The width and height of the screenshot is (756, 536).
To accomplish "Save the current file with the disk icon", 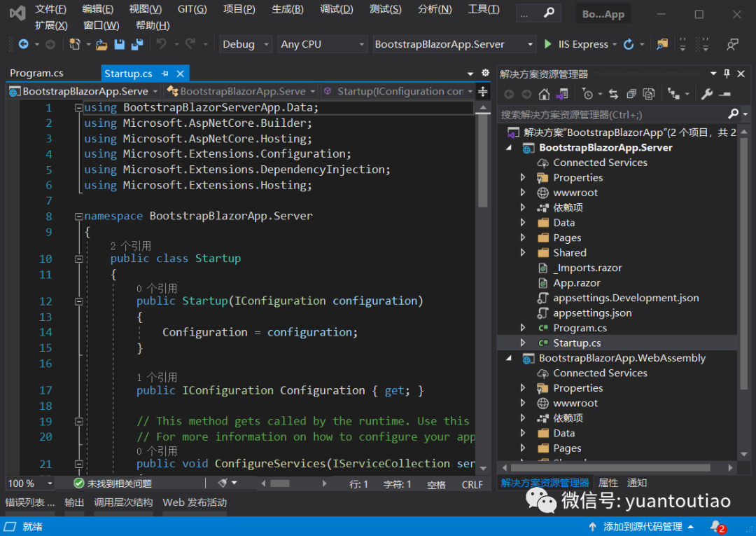I will click(119, 44).
